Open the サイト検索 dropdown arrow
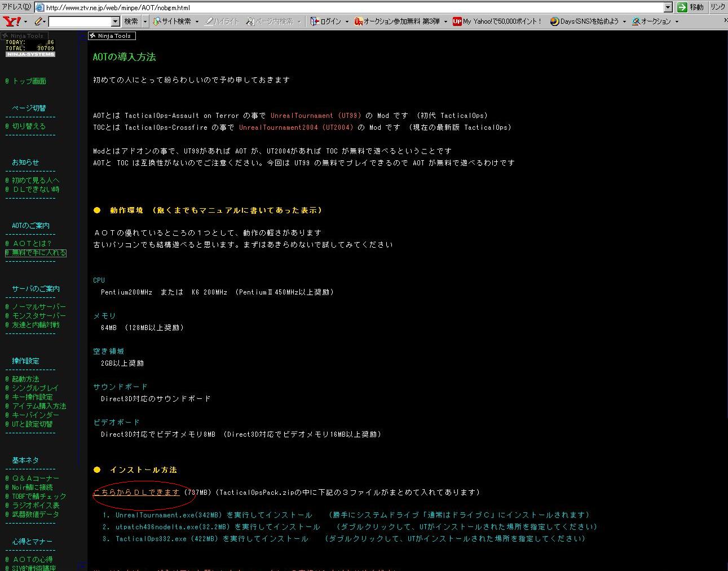 (197, 22)
